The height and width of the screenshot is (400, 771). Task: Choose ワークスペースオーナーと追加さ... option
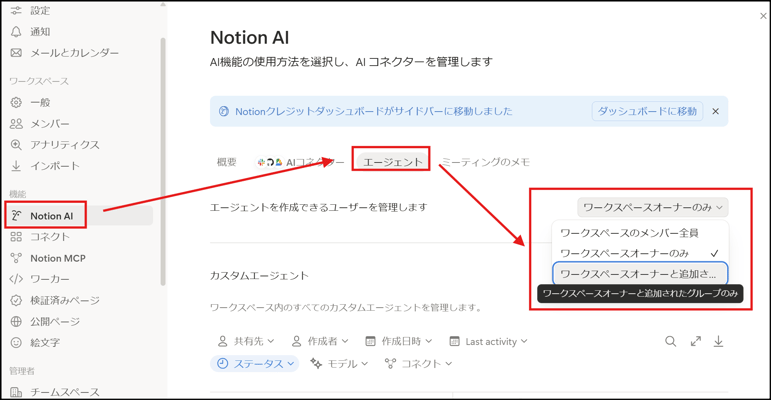pos(640,274)
